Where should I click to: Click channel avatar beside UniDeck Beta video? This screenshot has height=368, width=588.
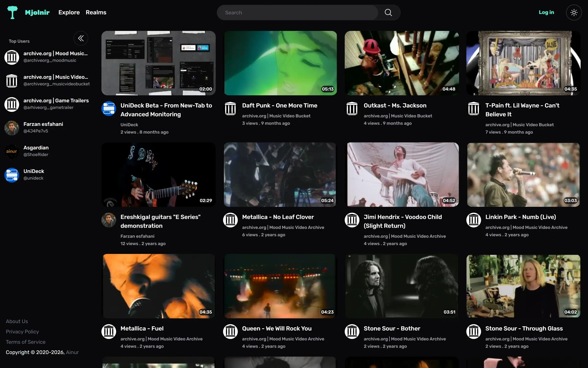[x=109, y=108]
